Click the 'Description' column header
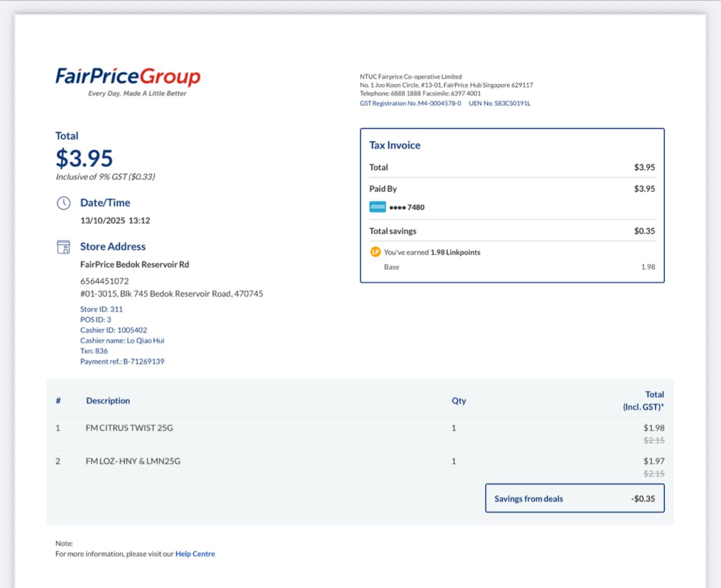 pos(108,401)
